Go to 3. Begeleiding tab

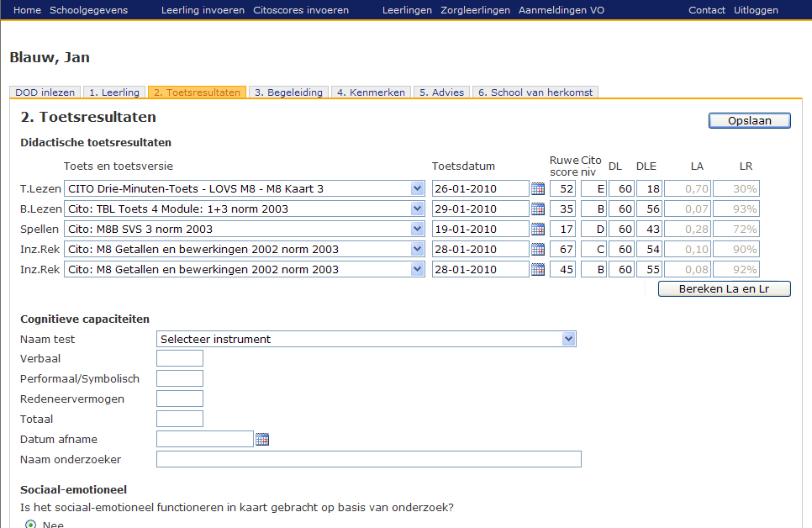pyautogui.click(x=288, y=92)
